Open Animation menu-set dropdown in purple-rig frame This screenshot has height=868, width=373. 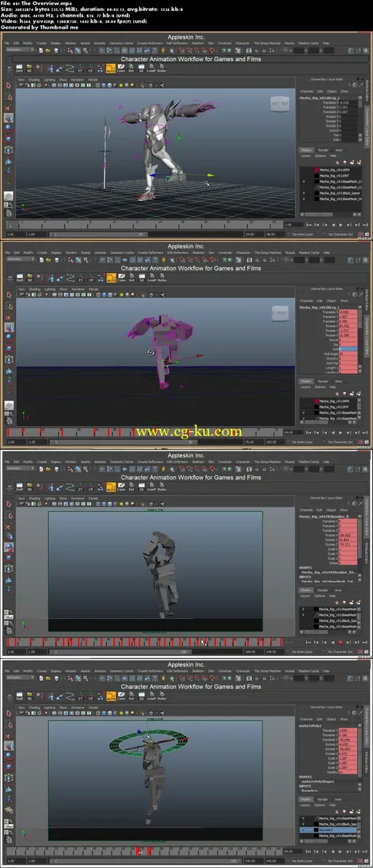[20, 259]
